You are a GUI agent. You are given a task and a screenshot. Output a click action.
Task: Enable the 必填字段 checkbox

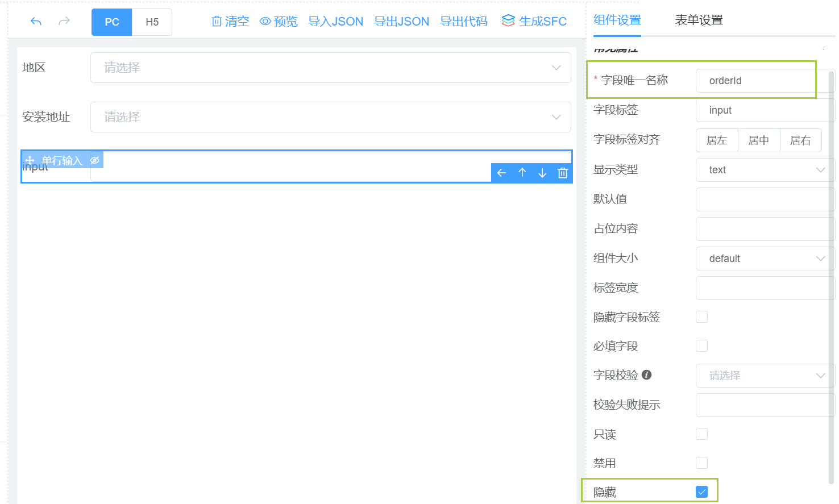point(702,346)
